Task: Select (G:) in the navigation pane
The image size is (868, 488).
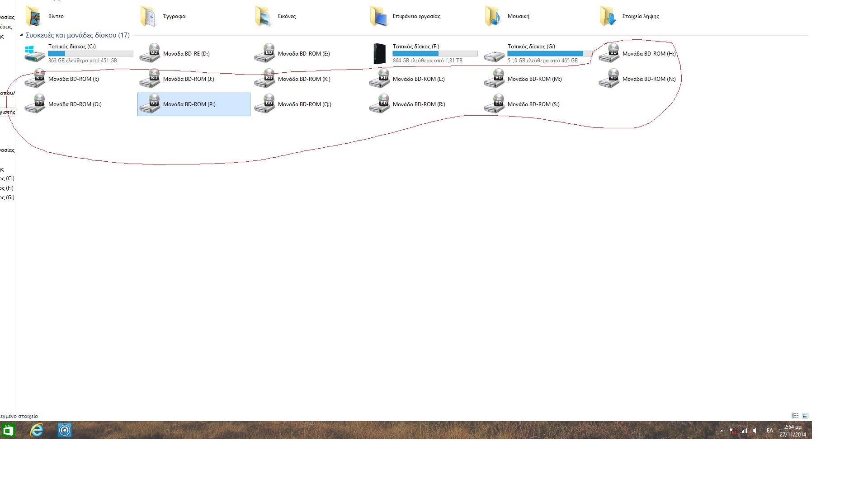Action: [8, 197]
